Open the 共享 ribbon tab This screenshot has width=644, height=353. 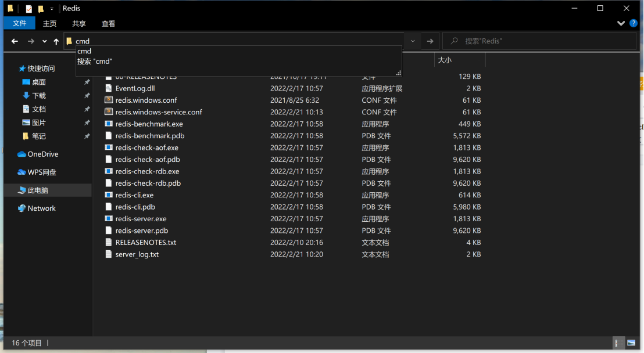tap(79, 23)
